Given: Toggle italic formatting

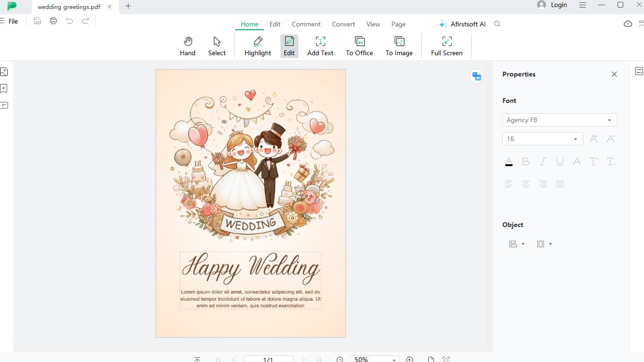Looking at the screenshot, I should [543, 161].
